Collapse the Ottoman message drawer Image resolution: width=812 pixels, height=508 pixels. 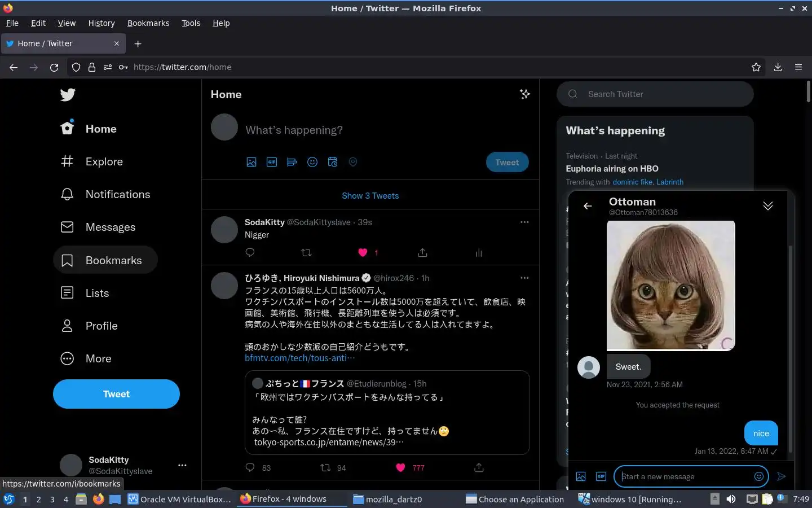[768, 206]
